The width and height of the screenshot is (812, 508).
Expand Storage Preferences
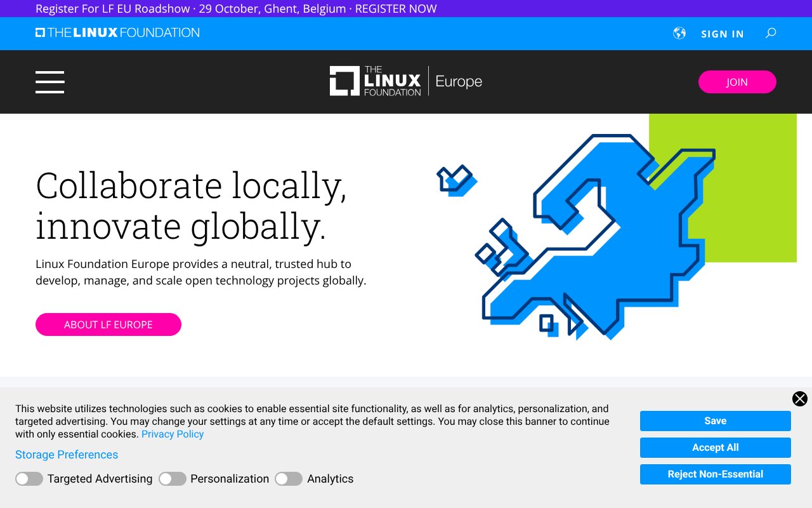coord(67,455)
